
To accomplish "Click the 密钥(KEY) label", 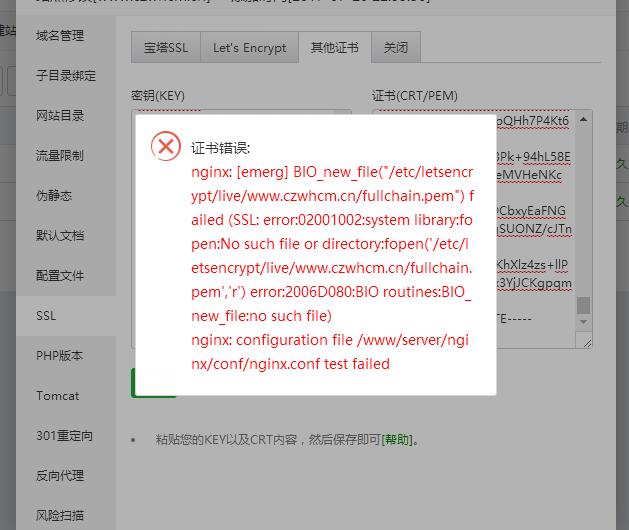I will coord(158,95).
